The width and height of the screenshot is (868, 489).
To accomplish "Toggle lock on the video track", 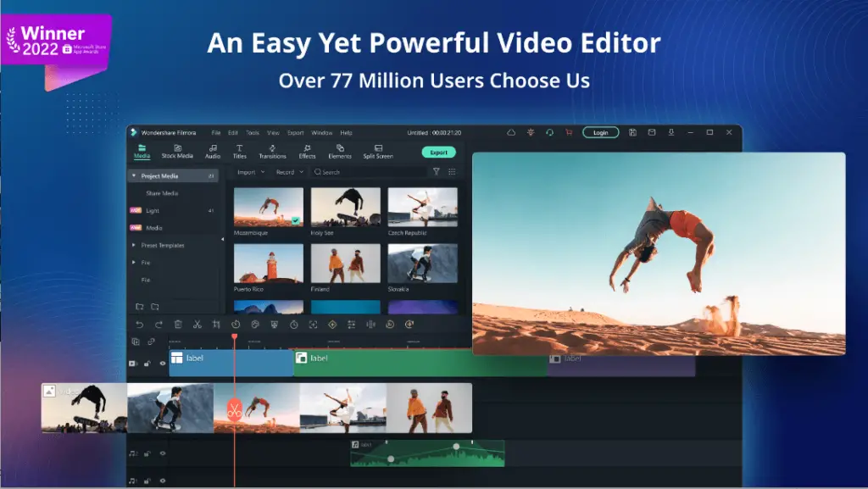I will pos(147,364).
